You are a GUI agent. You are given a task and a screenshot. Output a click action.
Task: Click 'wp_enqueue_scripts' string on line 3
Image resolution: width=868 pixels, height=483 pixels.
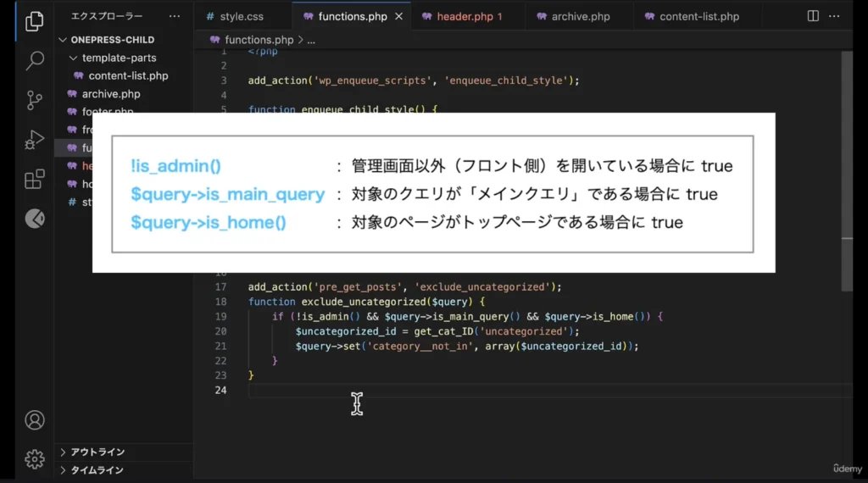pos(373,80)
